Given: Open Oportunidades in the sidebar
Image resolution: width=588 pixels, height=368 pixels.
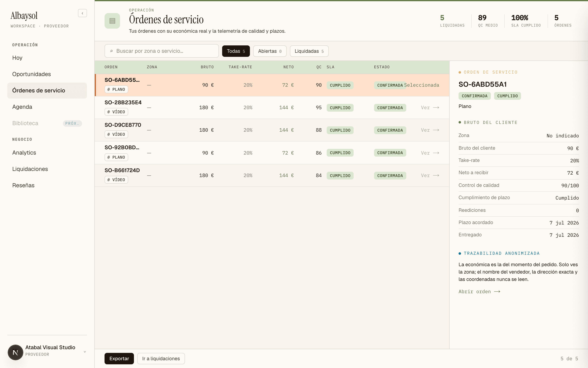Looking at the screenshot, I should click(47, 74).
